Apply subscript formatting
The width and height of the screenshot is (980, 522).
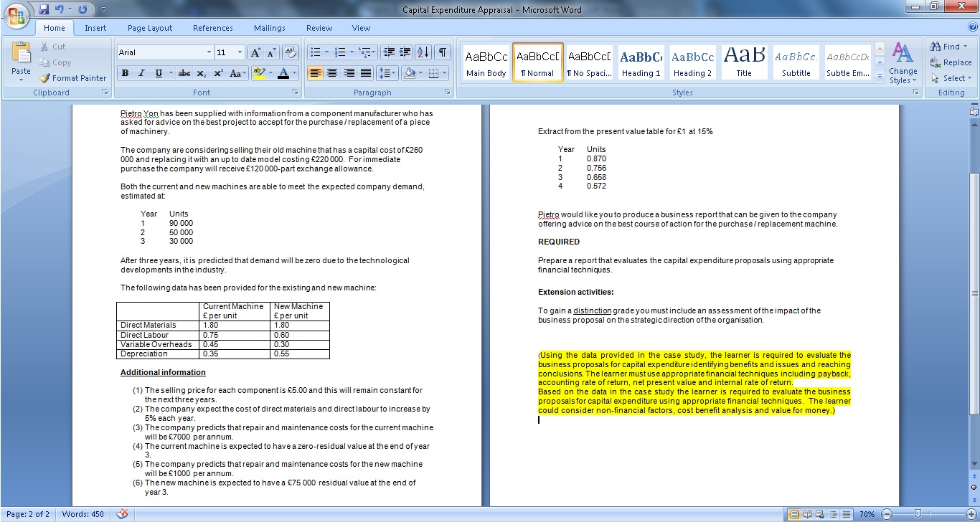pos(202,73)
